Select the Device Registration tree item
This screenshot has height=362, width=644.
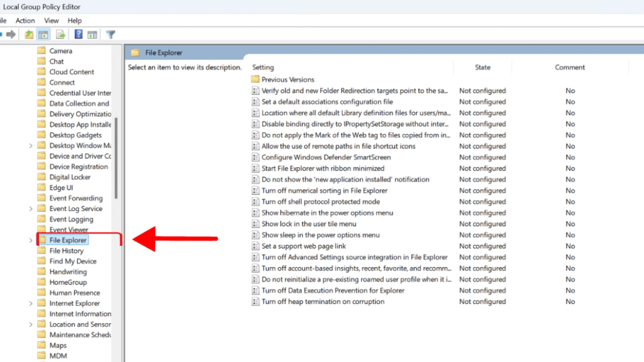(x=79, y=167)
